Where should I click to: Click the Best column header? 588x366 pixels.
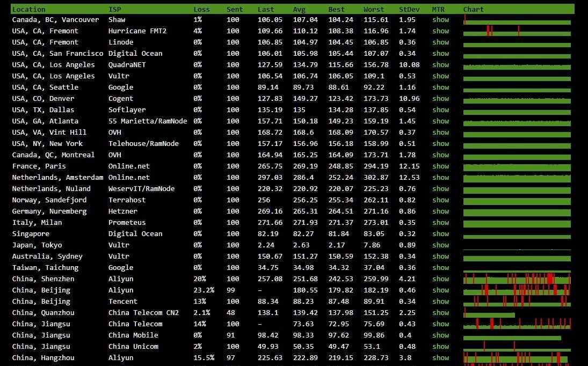[x=336, y=9]
